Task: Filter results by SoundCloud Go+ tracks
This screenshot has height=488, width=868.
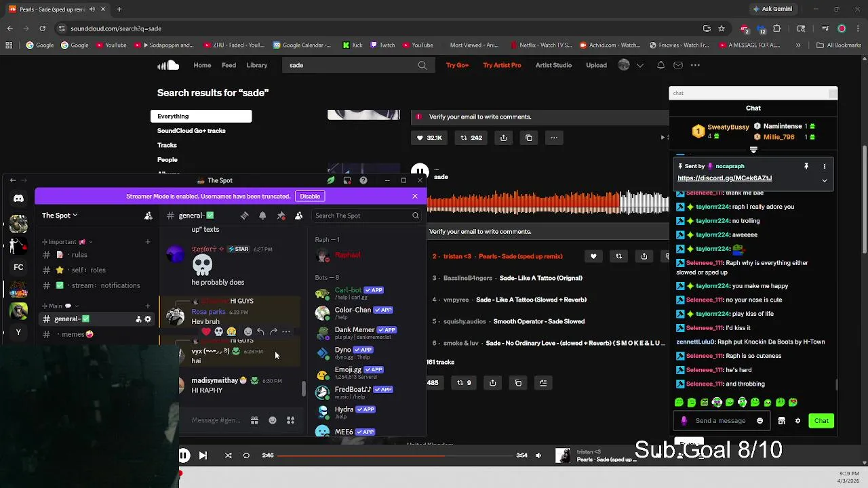Action: point(191,131)
